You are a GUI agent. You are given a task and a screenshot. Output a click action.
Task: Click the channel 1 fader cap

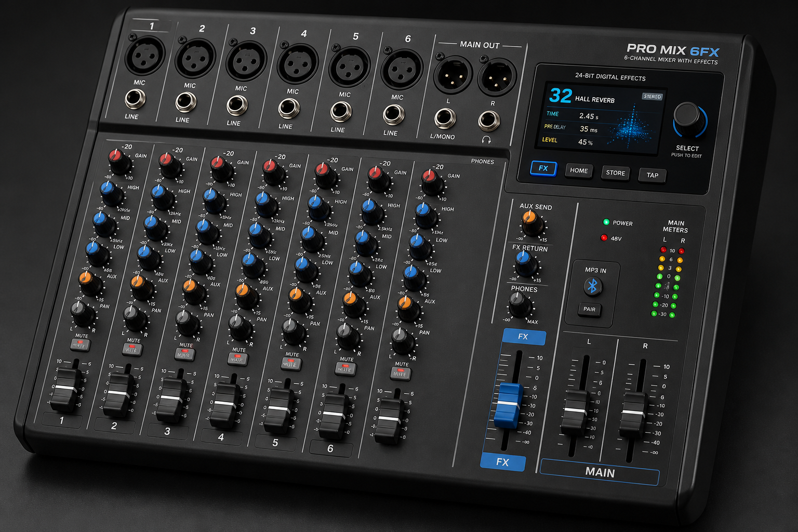(x=66, y=389)
